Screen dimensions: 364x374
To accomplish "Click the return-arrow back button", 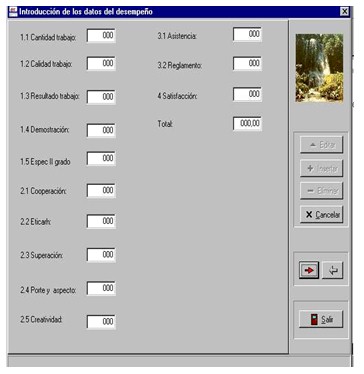I will pyautogui.click(x=333, y=270).
